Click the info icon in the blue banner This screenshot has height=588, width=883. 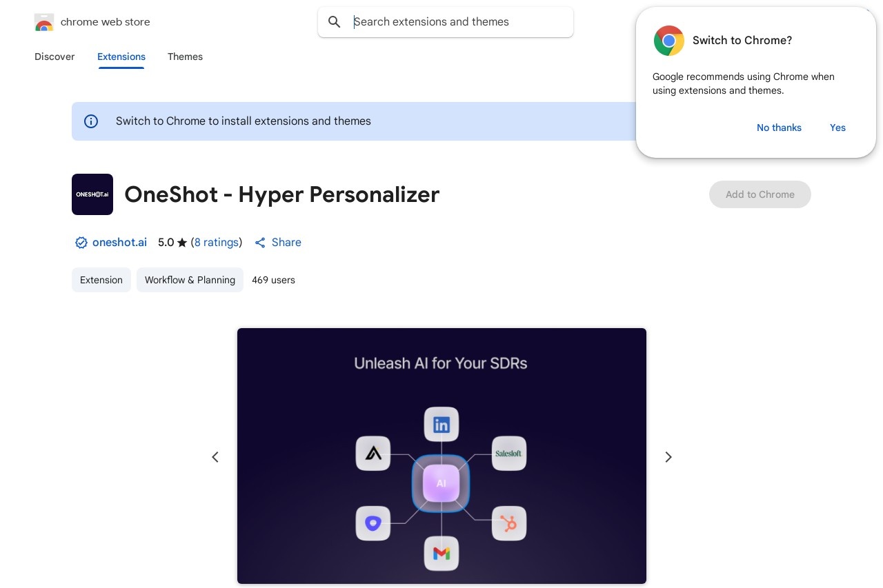(x=91, y=121)
